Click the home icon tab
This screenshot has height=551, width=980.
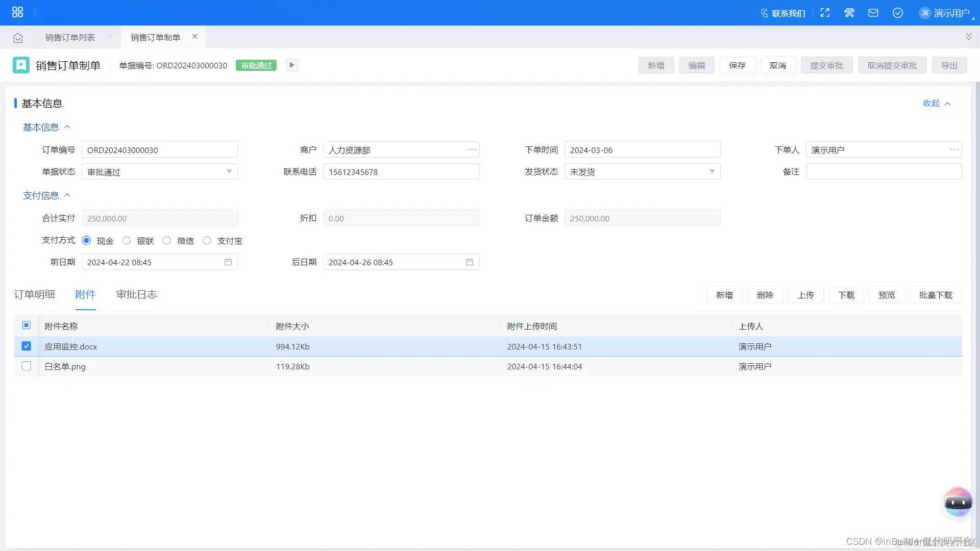pos(18,38)
